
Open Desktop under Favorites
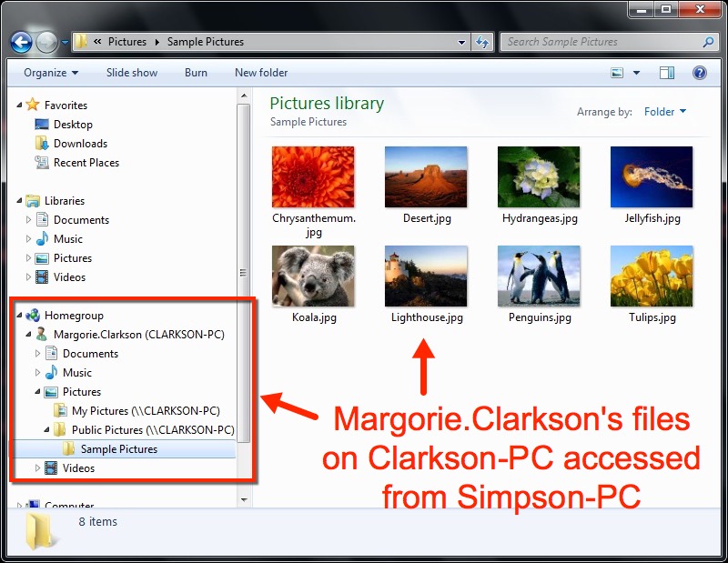coord(73,125)
